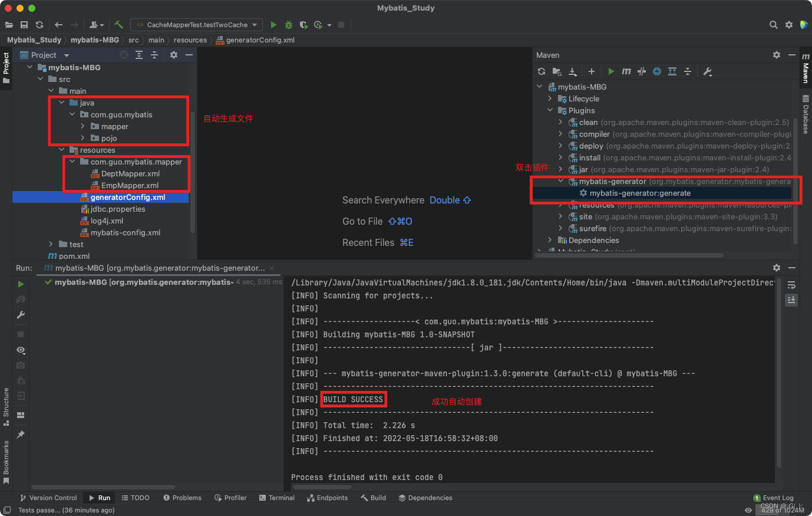Collapse all in the Project panel toolbar
812x516 pixels.
click(x=154, y=55)
